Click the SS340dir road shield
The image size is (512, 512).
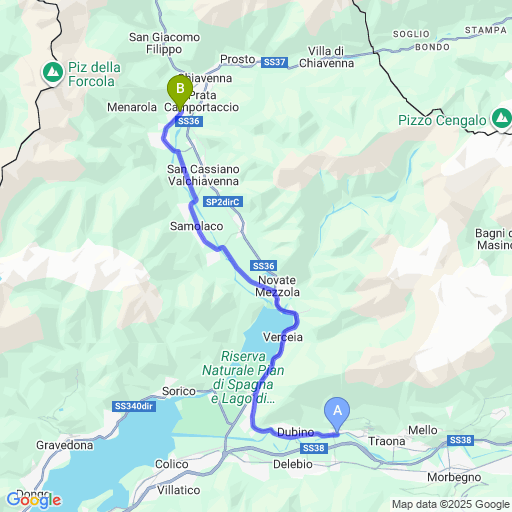click(134, 406)
